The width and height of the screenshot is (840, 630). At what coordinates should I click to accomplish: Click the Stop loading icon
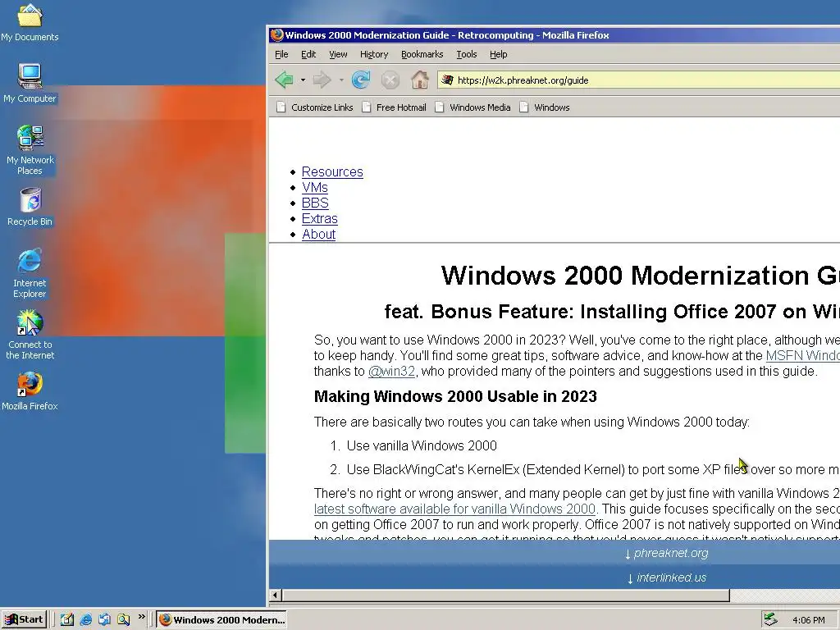click(390, 80)
